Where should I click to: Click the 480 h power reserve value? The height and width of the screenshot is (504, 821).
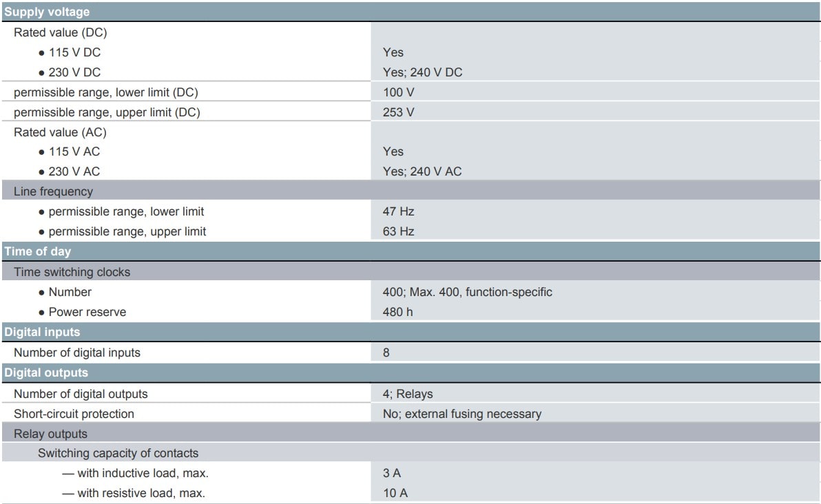click(x=397, y=312)
